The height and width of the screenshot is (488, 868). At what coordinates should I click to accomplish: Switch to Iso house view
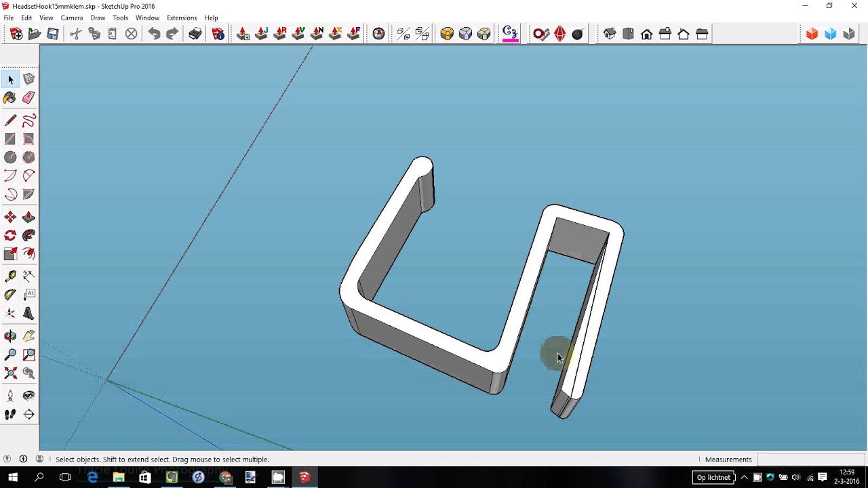pos(610,34)
